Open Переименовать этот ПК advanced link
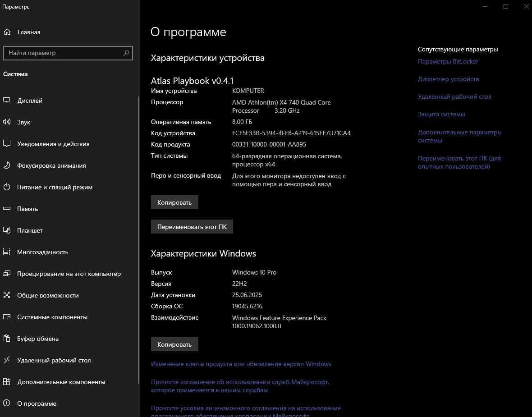Screen dimensions: 532x417 [459, 162]
